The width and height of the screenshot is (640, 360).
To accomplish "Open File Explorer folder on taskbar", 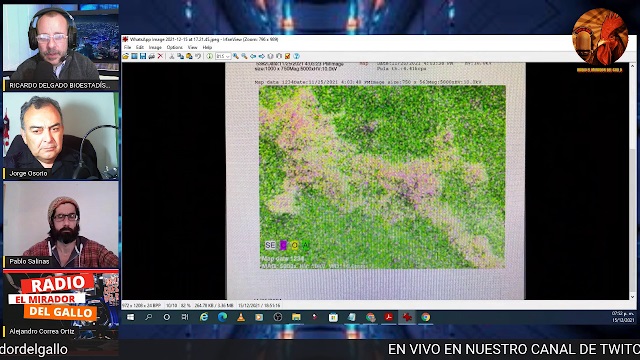I will click(296, 317).
